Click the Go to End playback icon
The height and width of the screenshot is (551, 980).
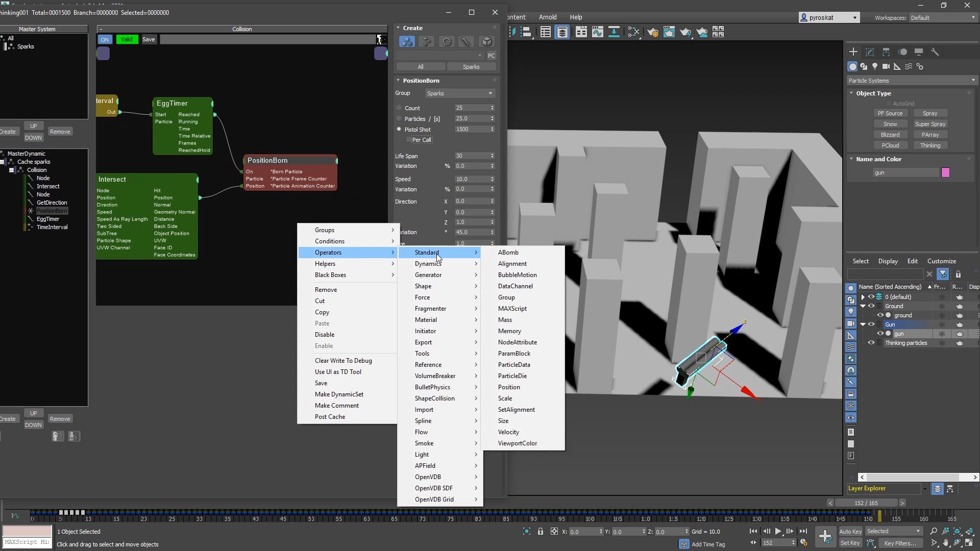click(803, 531)
